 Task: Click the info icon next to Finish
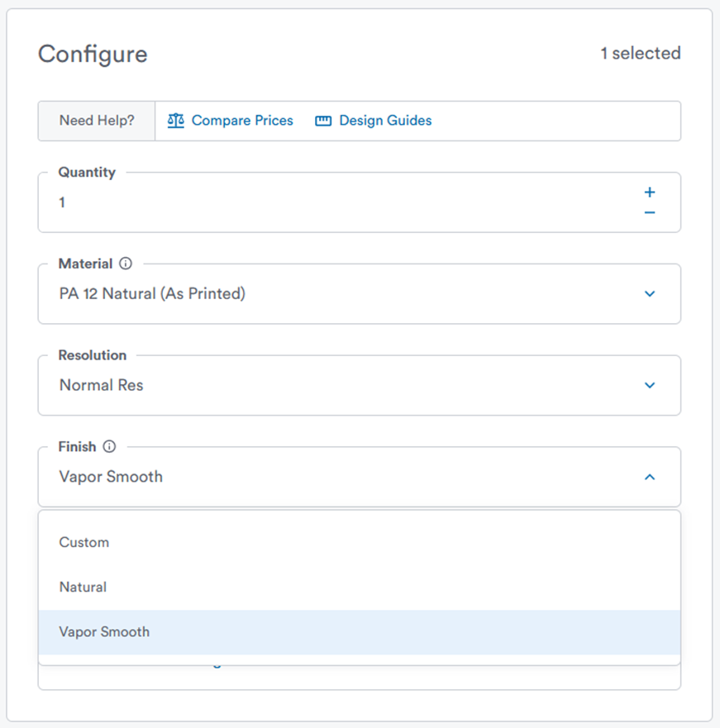point(109,446)
